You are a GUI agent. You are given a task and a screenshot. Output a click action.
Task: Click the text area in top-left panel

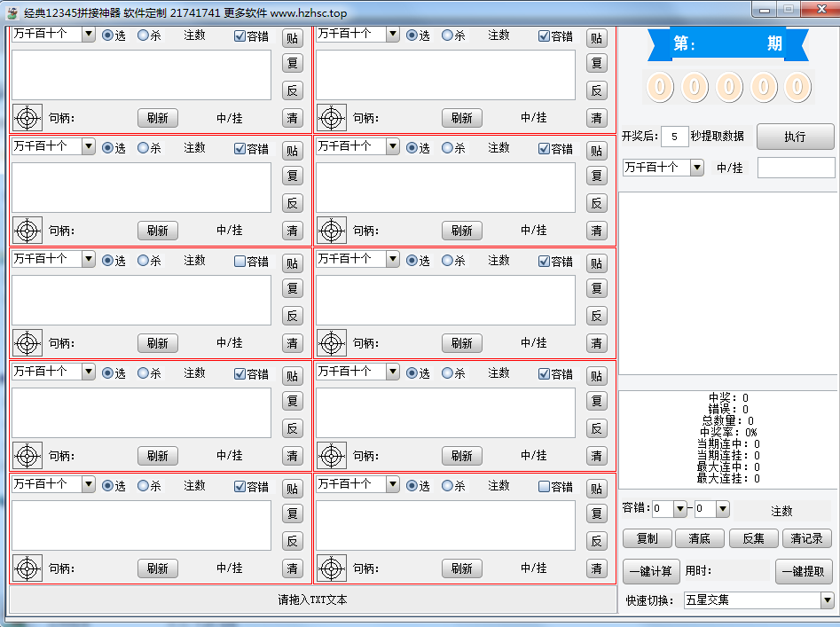click(x=141, y=75)
